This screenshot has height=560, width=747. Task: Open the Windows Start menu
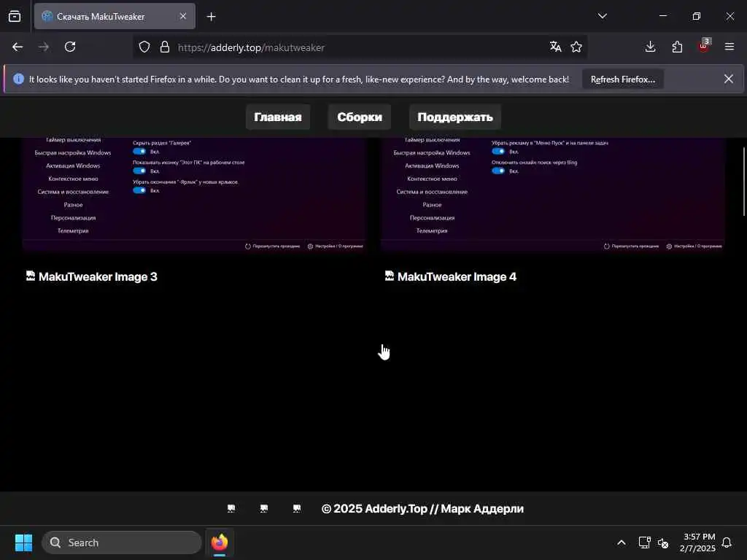coord(24,542)
